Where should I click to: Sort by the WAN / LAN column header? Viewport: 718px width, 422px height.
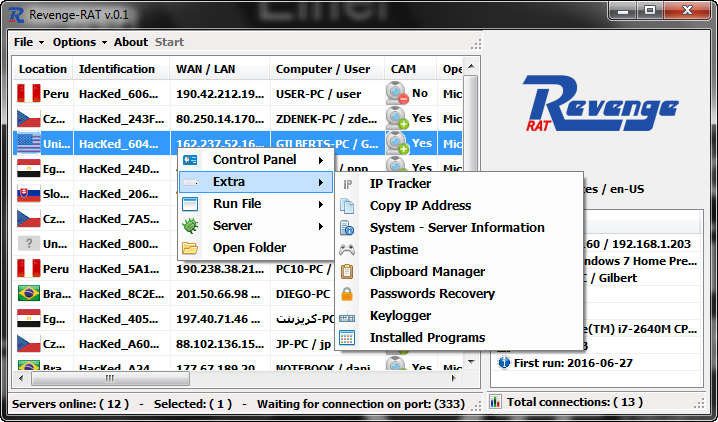pos(220,69)
